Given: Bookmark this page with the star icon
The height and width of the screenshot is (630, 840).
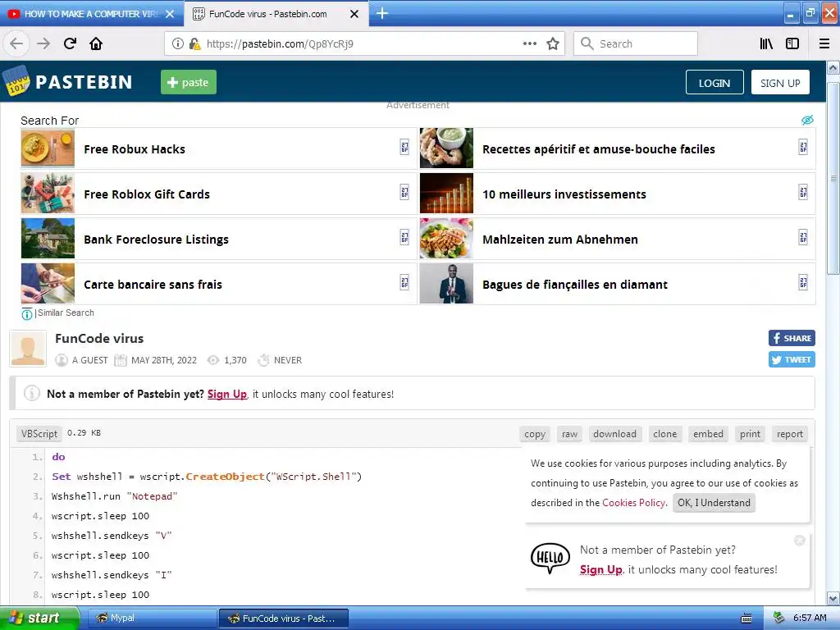Looking at the screenshot, I should tap(553, 43).
